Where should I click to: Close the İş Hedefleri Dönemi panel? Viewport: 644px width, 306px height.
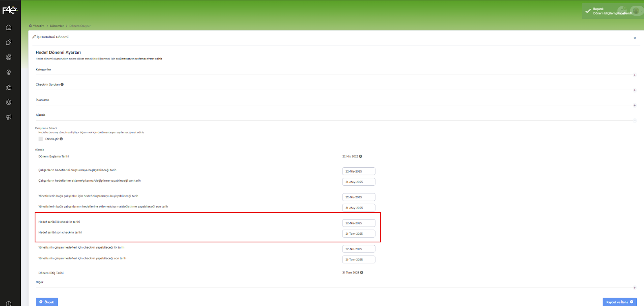coord(635,38)
